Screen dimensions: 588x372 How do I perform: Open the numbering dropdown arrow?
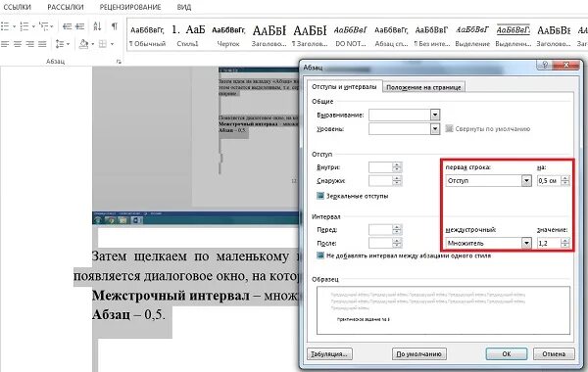pyautogui.click(x=33, y=26)
